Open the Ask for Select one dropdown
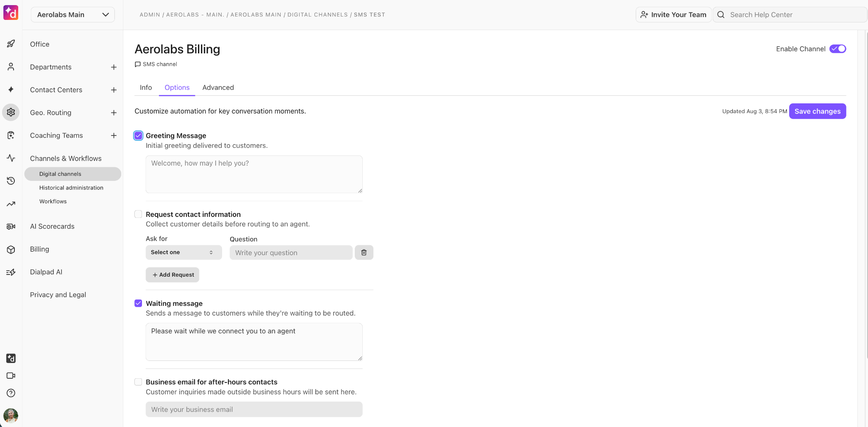 point(184,252)
